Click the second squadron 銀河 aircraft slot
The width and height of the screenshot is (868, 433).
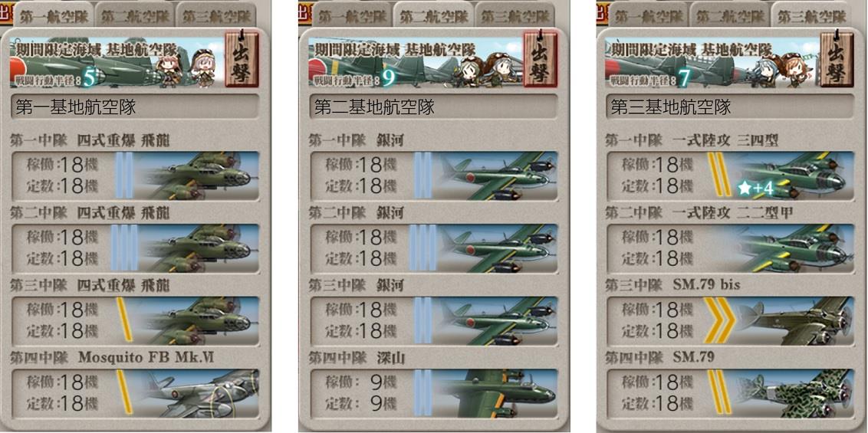pos(434,248)
